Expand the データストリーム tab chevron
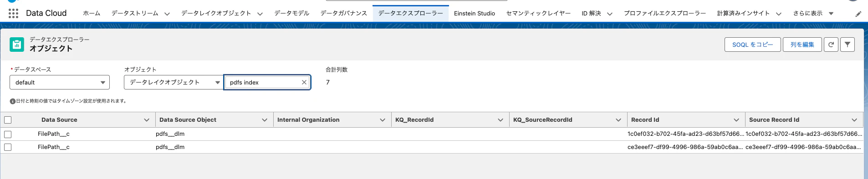Image resolution: width=868 pixels, height=179 pixels. [x=167, y=14]
